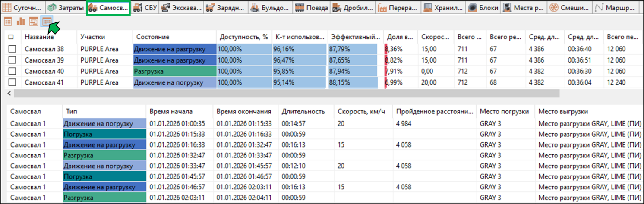Click the Пройденное расстояни... column header
This screenshot has height=204, width=644.
point(434,111)
